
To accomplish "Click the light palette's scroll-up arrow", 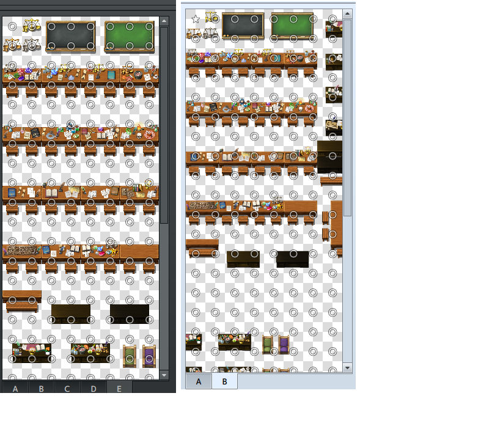I will tap(347, 13).
